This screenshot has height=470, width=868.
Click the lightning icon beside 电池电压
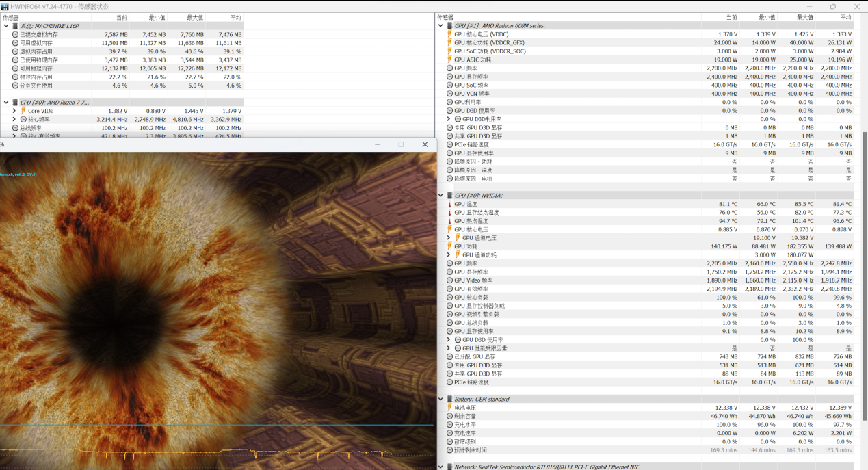click(449, 408)
